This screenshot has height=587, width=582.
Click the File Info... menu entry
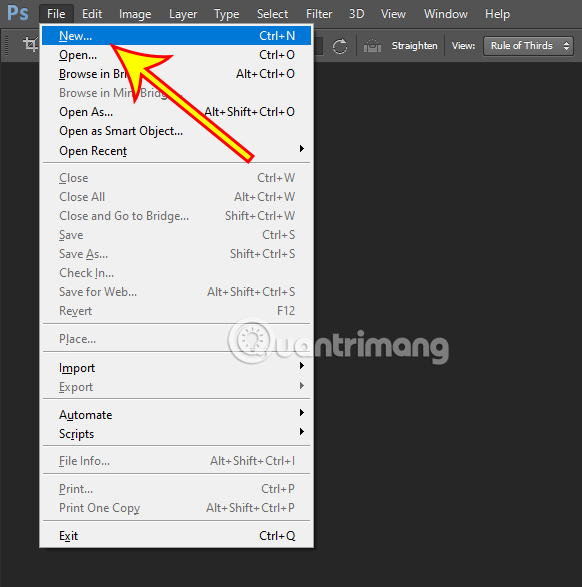(x=176, y=460)
